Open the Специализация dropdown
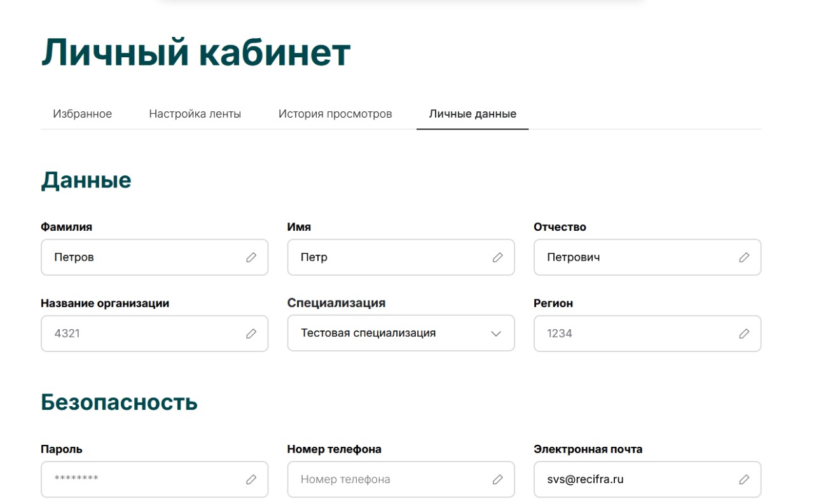814x504 pixels. point(497,333)
